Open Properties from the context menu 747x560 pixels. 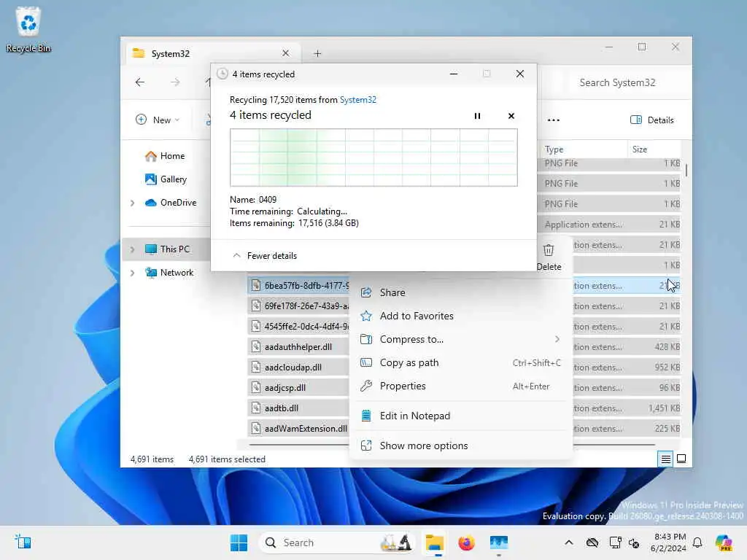(x=460, y=386)
